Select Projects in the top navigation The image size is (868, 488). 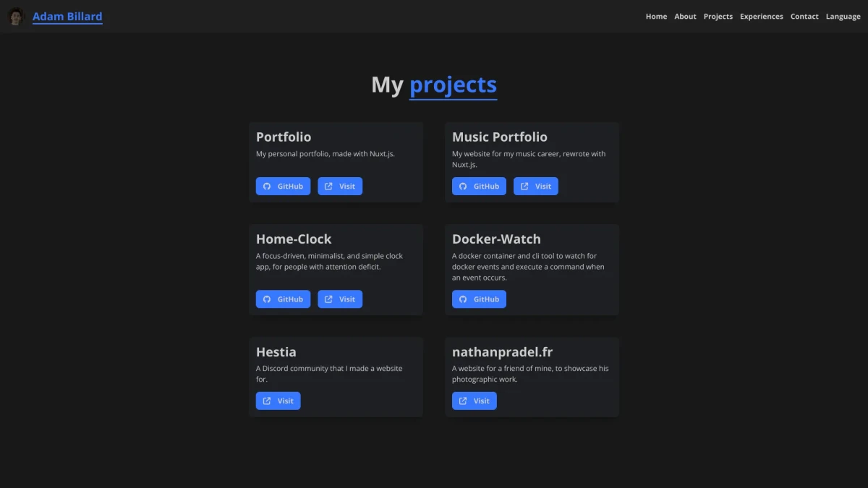[718, 16]
